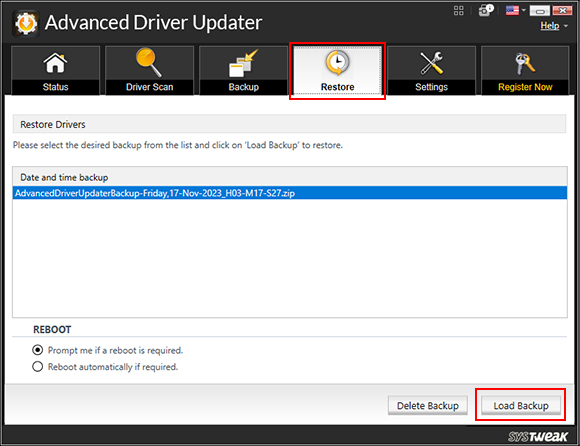The width and height of the screenshot is (580, 446).
Task: Switch to the Driver Scan tab label
Action: coord(149,87)
